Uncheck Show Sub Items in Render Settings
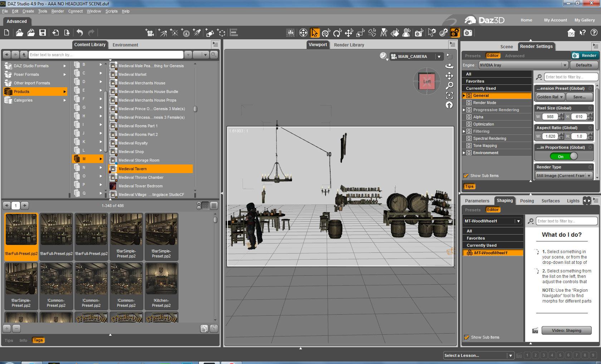 tap(466, 176)
